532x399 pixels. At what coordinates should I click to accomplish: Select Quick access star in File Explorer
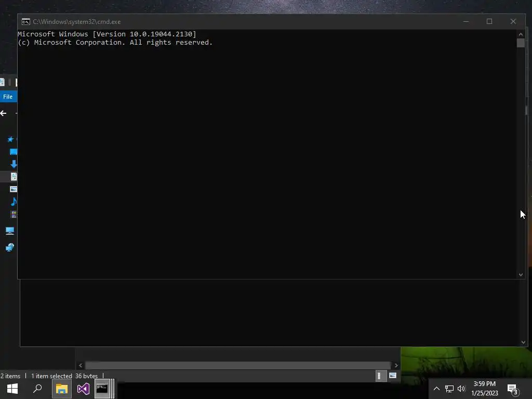[x=10, y=139]
